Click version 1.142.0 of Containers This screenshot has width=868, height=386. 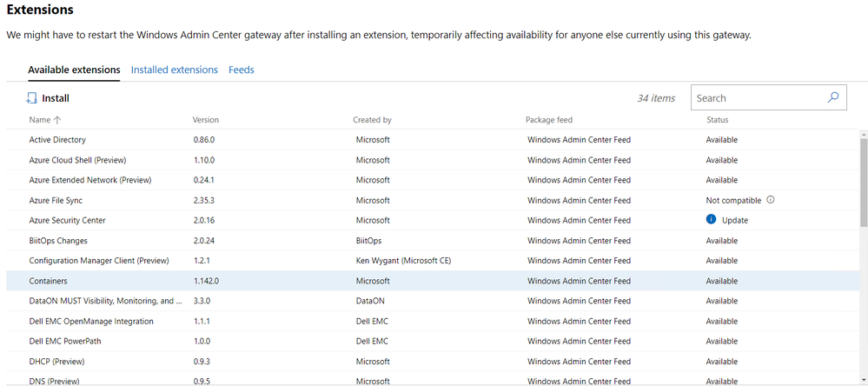coord(206,281)
